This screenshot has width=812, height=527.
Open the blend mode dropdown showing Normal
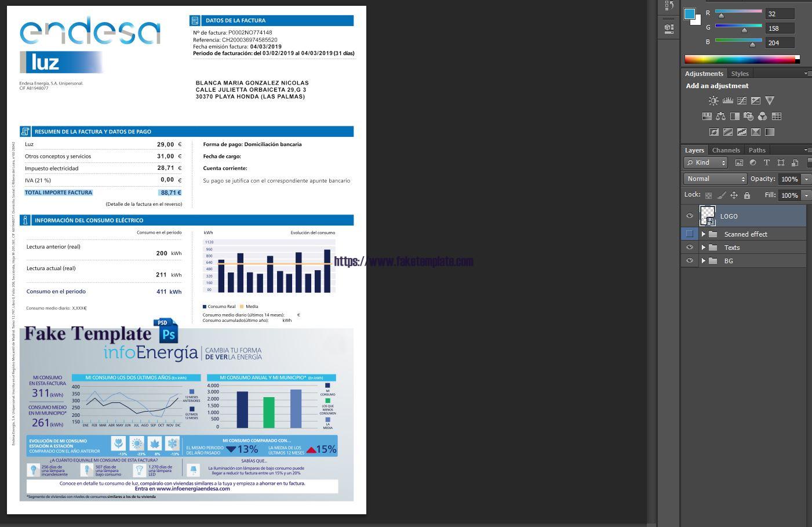[x=715, y=179]
